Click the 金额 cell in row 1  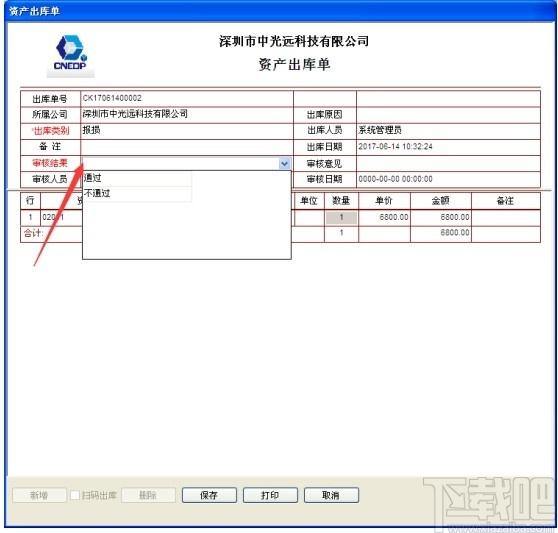(441, 217)
